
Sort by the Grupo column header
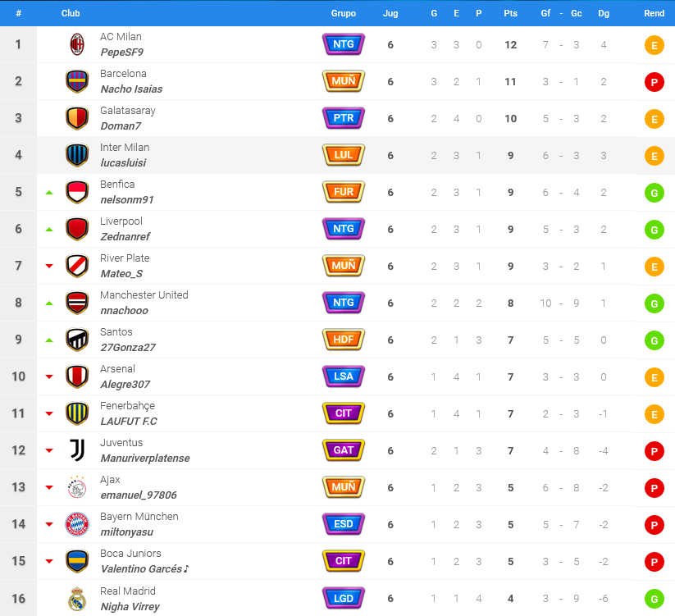click(344, 13)
